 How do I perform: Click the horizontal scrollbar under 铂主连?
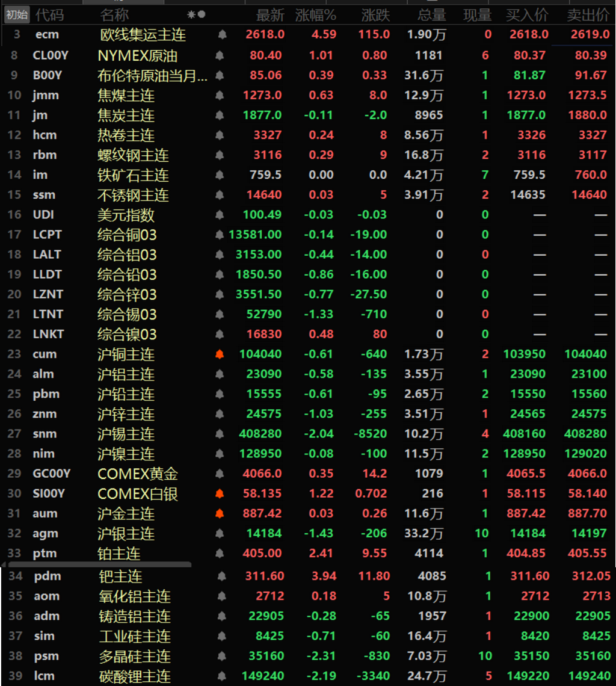click(x=96, y=564)
